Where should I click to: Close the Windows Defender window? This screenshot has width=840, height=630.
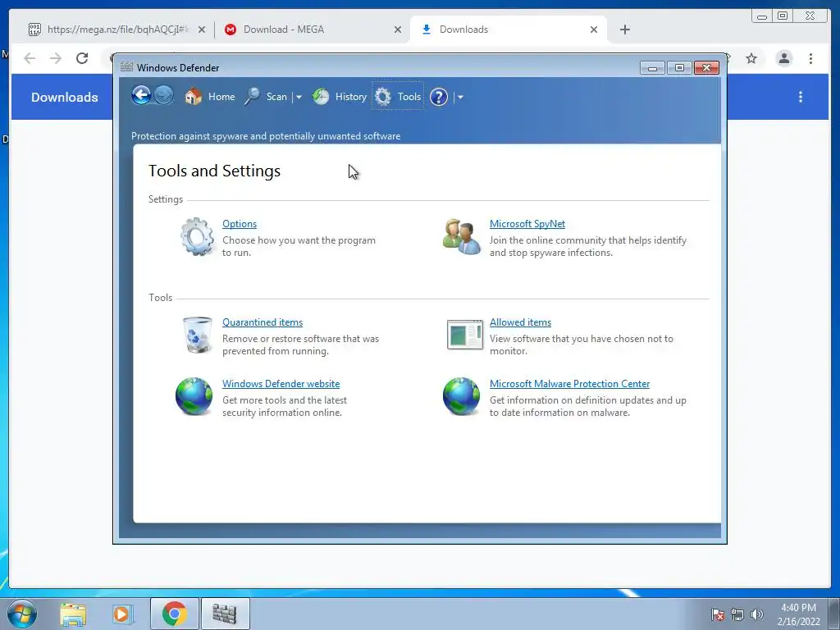pyautogui.click(x=706, y=68)
